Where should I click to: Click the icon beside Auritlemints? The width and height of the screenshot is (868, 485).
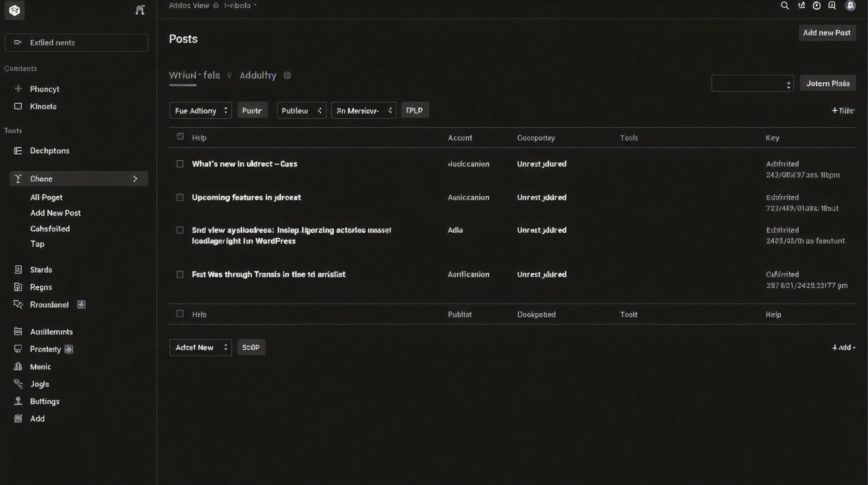tap(18, 332)
